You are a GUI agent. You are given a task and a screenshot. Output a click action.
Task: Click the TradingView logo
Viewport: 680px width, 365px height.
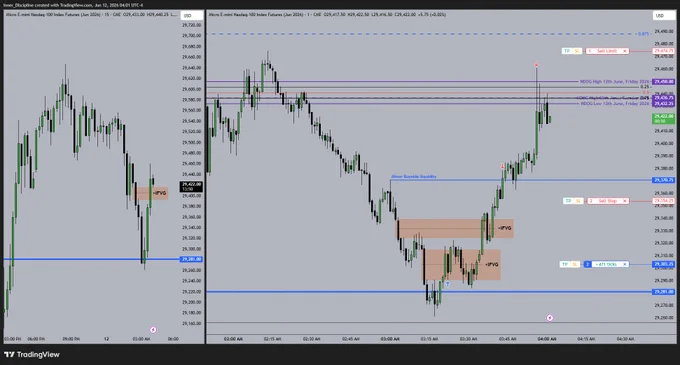pos(32,355)
